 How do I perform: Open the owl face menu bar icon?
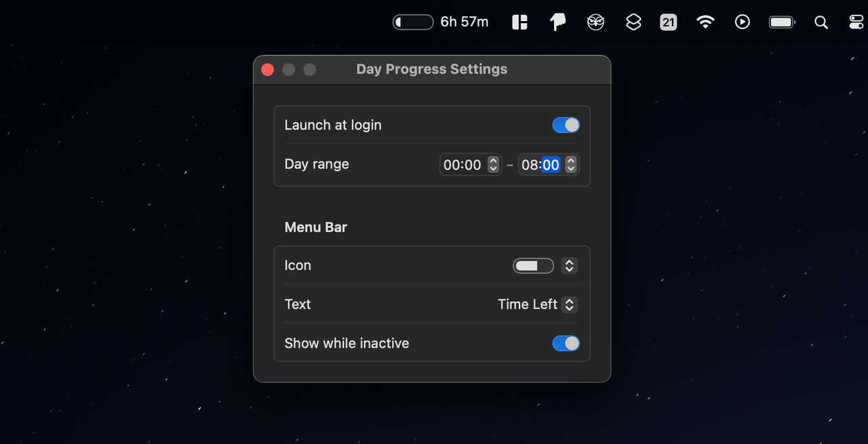point(595,22)
